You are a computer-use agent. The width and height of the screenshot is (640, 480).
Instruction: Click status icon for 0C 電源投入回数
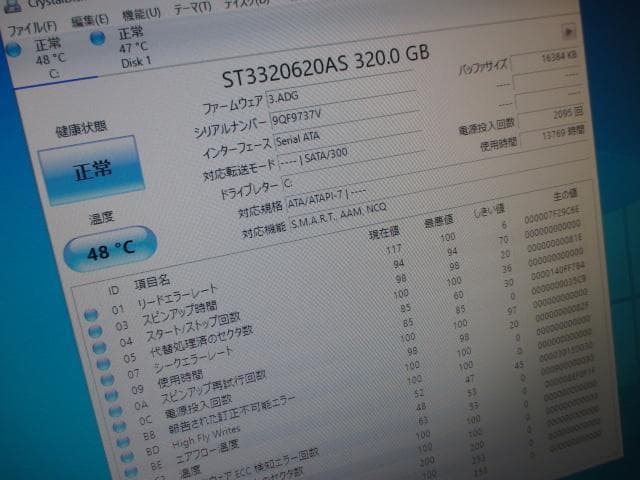tap(119, 426)
